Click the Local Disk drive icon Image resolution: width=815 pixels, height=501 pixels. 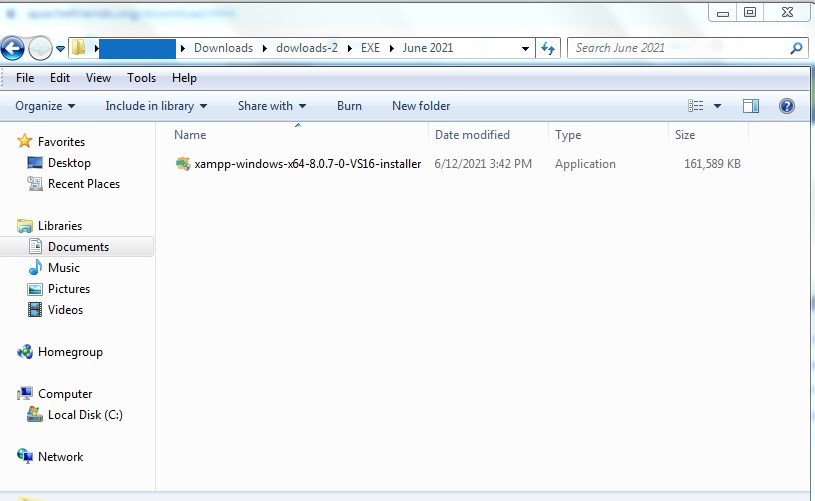[x=35, y=414]
